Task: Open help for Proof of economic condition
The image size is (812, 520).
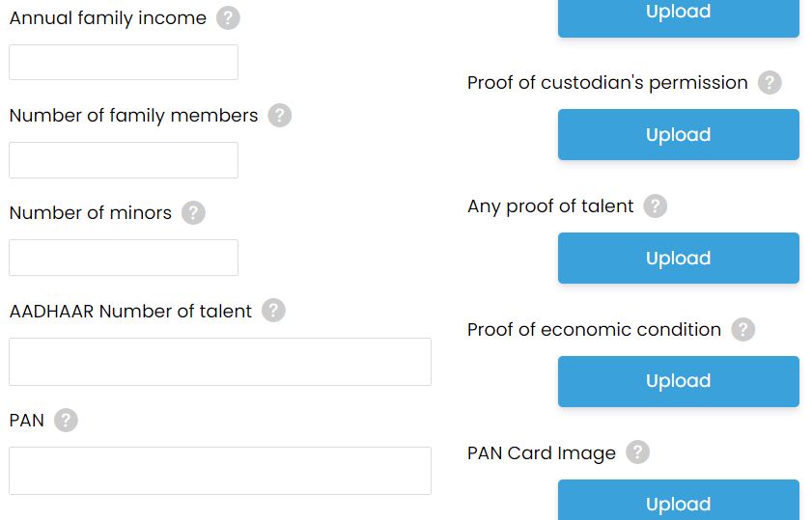Action: [x=743, y=330]
